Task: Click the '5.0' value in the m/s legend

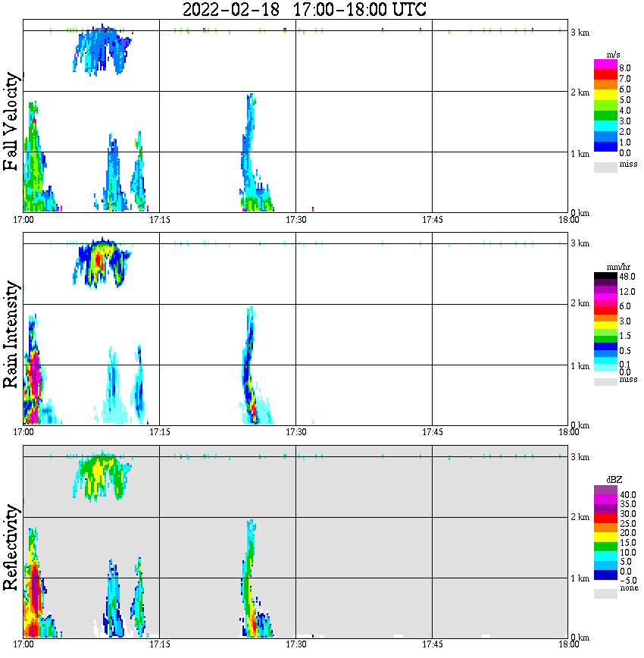Action: [x=625, y=100]
